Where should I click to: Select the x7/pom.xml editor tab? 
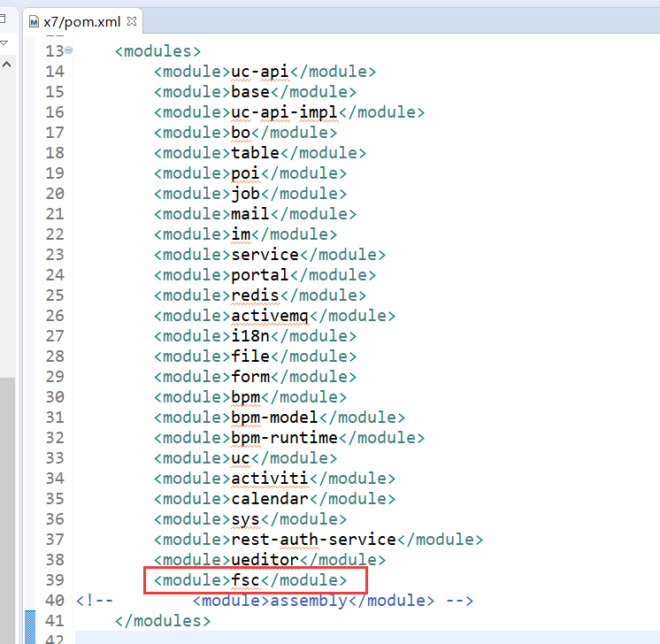click(x=82, y=21)
